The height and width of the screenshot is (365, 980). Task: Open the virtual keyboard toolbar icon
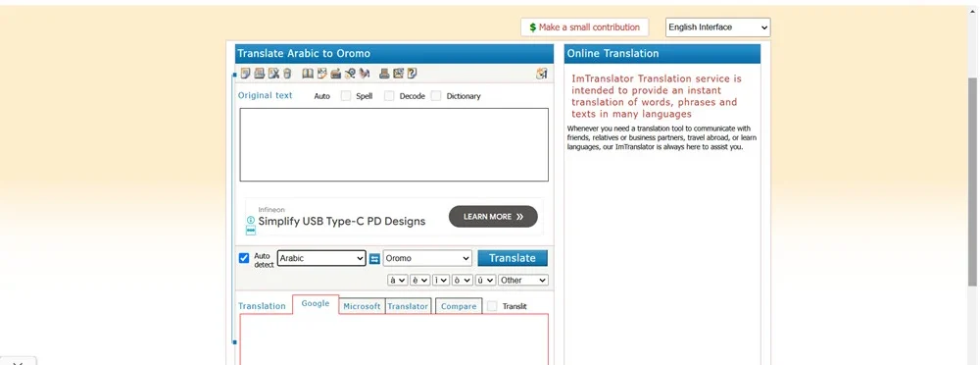335,74
